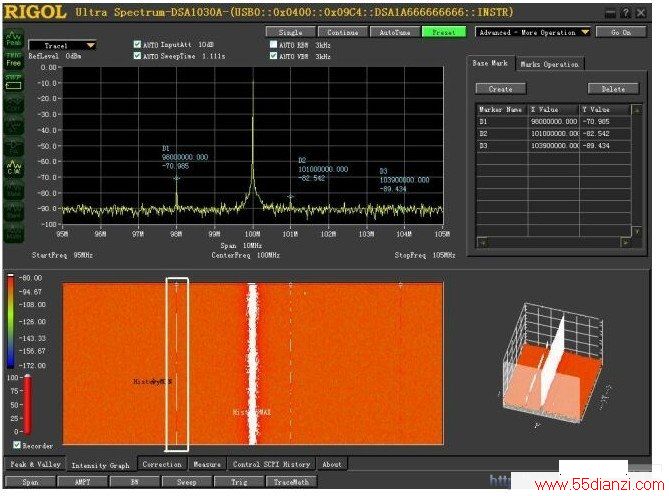Click Create to add a marker
This screenshot has width=669, height=496.
click(x=501, y=89)
